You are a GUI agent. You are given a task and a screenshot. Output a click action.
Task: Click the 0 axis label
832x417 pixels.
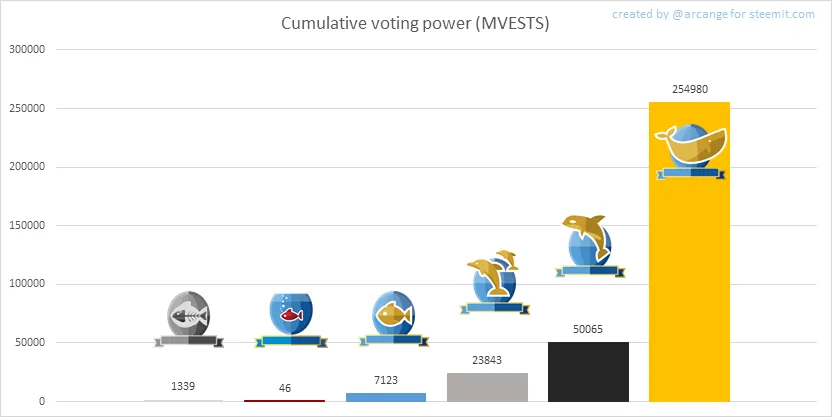(x=42, y=402)
